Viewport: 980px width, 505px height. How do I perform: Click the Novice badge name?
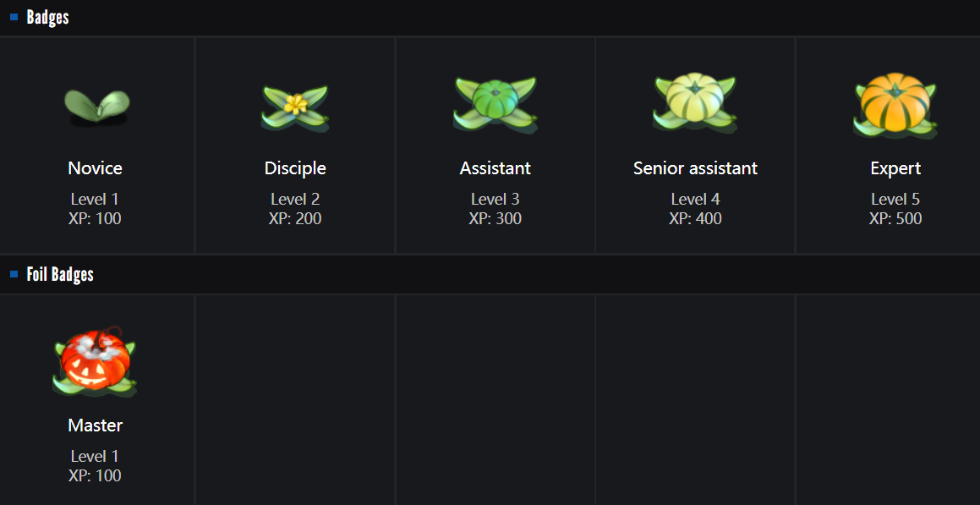[96, 168]
